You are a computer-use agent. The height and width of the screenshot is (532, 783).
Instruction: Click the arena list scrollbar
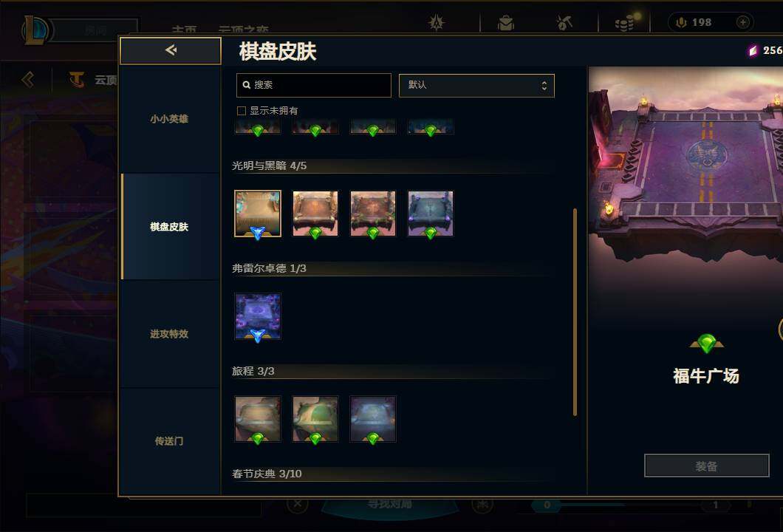tap(575, 313)
